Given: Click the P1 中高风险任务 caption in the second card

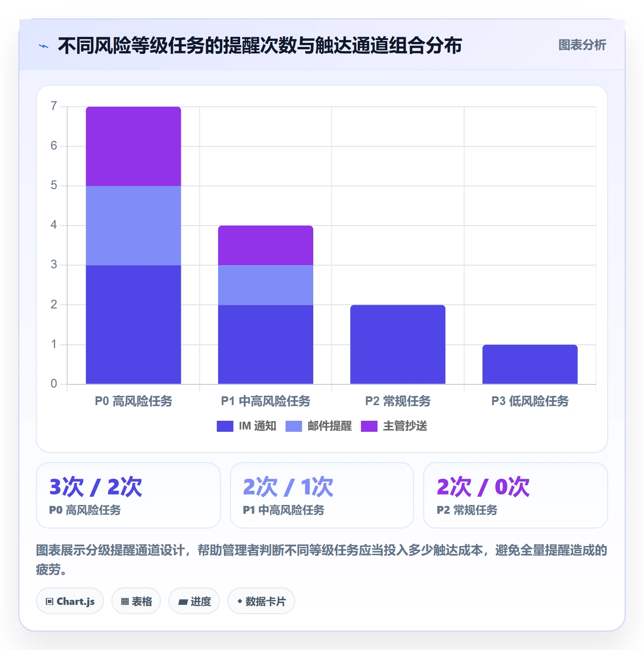Looking at the screenshot, I should pos(283,510).
